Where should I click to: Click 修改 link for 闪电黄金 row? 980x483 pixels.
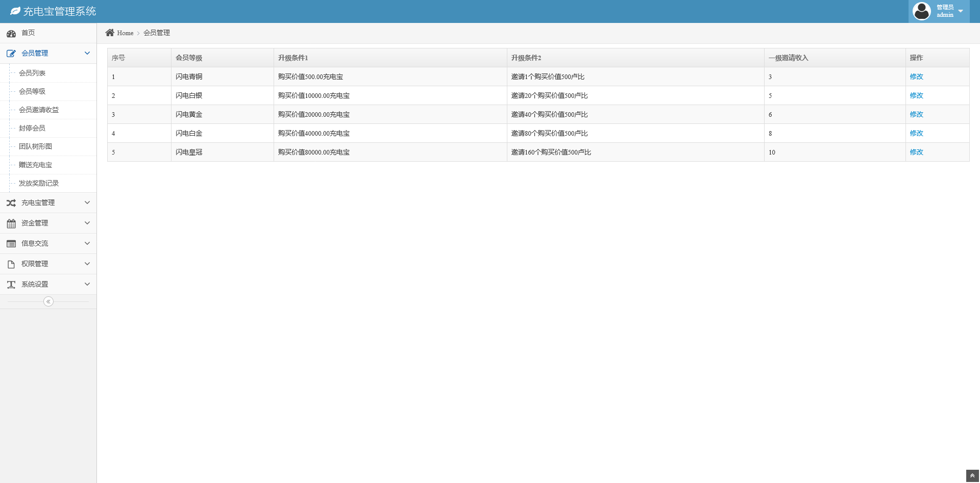point(916,114)
